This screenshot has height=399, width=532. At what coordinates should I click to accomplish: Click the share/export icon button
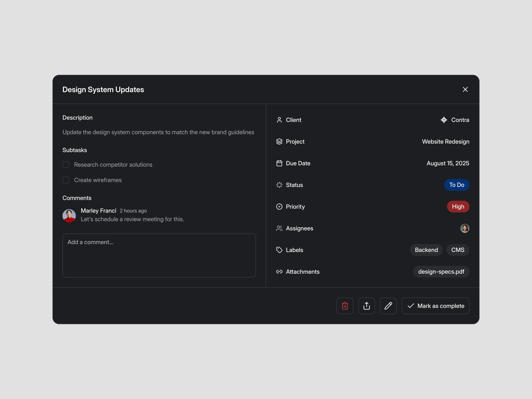coord(366,306)
